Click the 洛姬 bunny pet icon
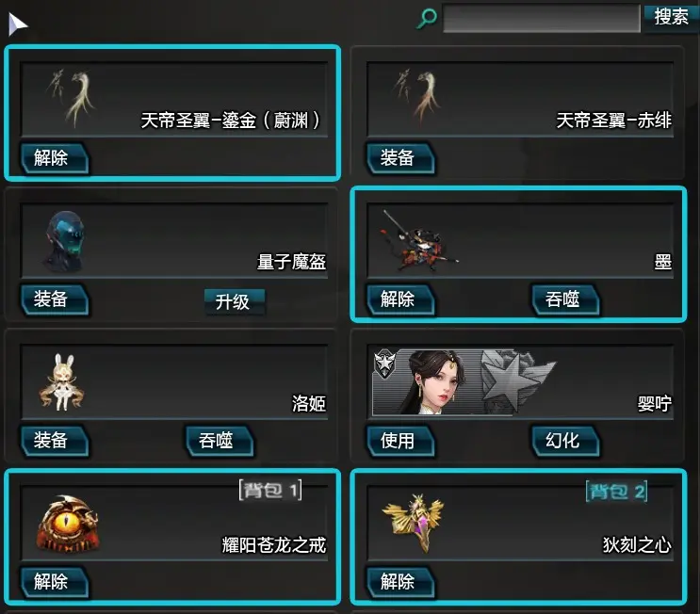Viewport: 700px width, 614px height. pyautogui.click(x=62, y=382)
